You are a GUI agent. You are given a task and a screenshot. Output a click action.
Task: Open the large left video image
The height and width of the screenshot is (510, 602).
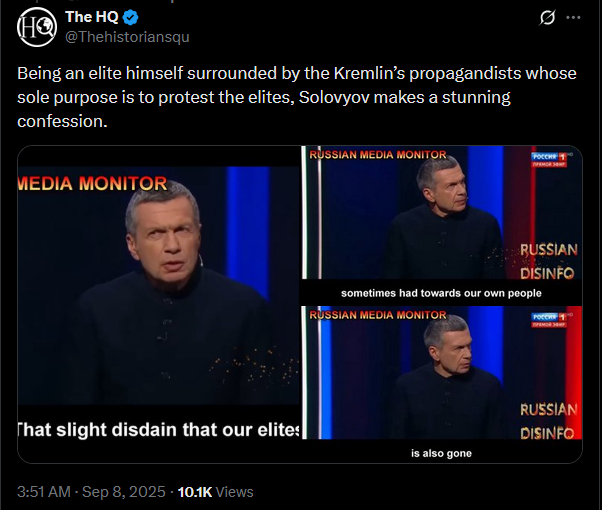pos(158,300)
